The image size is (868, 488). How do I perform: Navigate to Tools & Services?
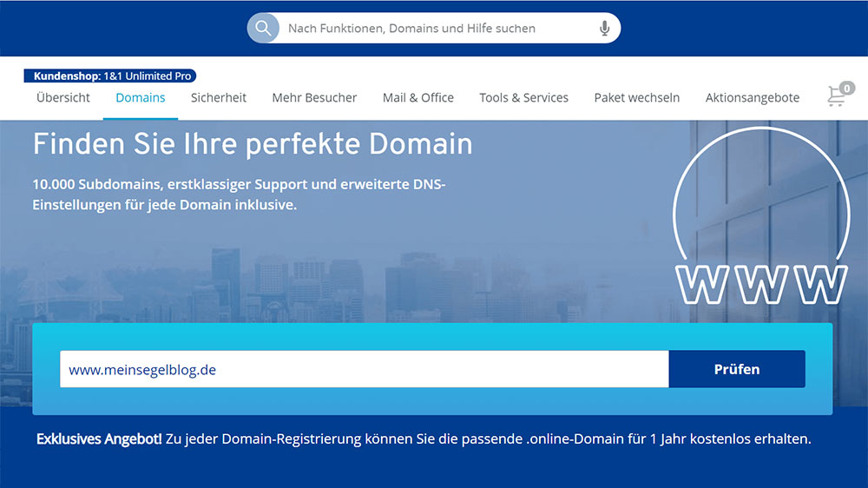(523, 98)
